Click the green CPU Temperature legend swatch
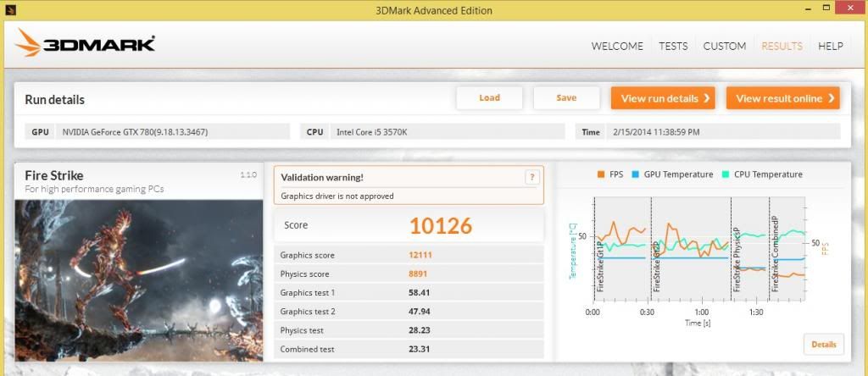 click(725, 174)
